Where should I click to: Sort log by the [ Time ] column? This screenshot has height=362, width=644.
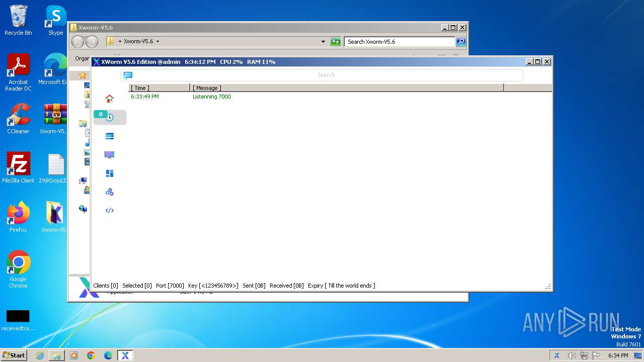(x=159, y=88)
